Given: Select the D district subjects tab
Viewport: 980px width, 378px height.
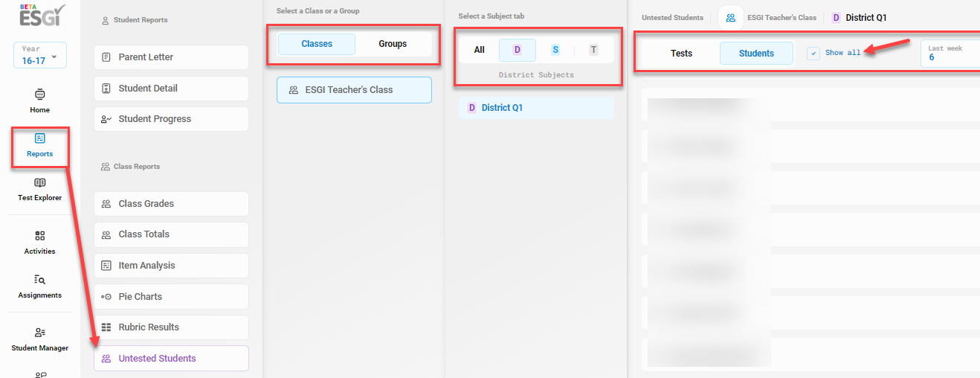Looking at the screenshot, I should pyautogui.click(x=518, y=50).
